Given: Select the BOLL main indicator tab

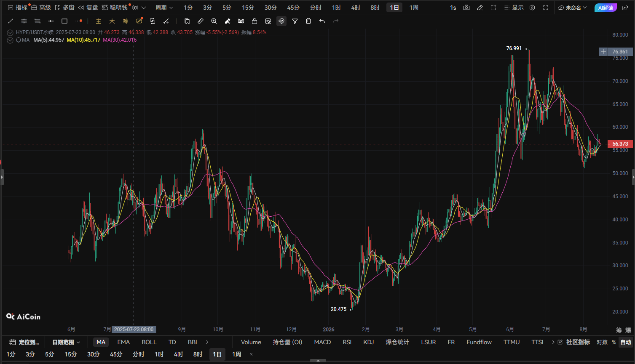Looking at the screenshot, I should click(149, 342).
